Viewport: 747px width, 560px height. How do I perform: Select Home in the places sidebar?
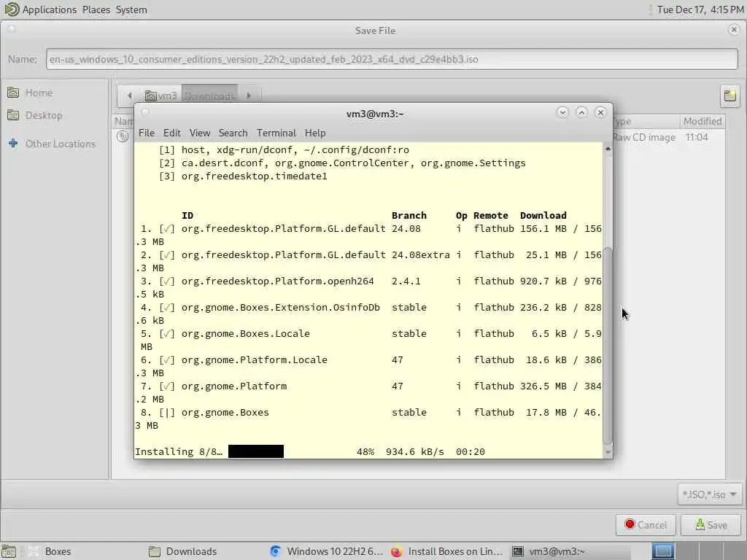click(x=39, y=93)
